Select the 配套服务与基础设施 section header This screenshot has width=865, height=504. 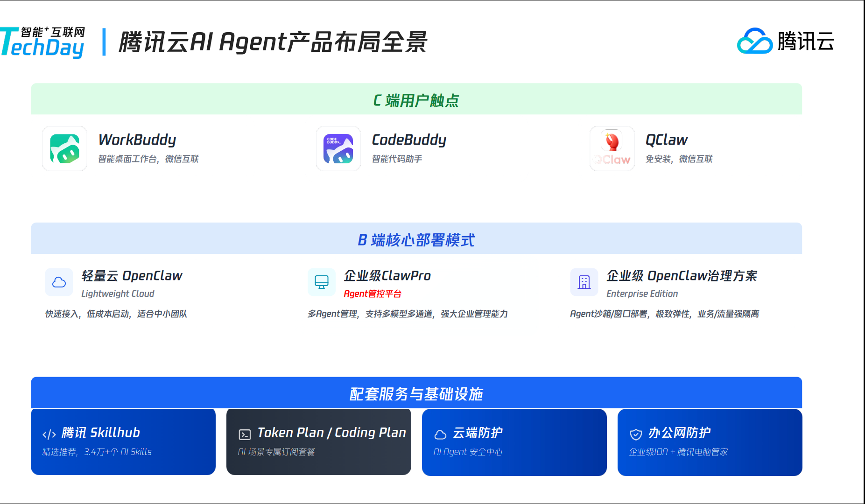tap(416, 392)
